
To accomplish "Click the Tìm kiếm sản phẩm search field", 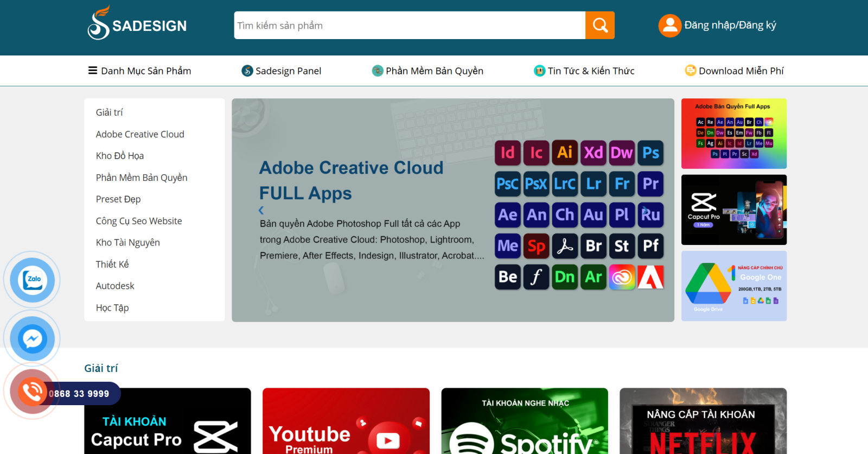I will pyautogui.click(x=410, y=25).
